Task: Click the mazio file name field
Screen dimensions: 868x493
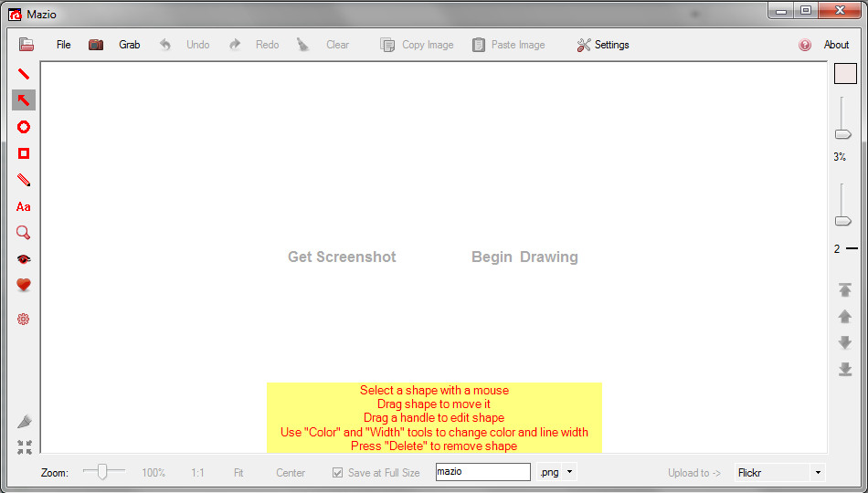Action: [x=482, y=472]
